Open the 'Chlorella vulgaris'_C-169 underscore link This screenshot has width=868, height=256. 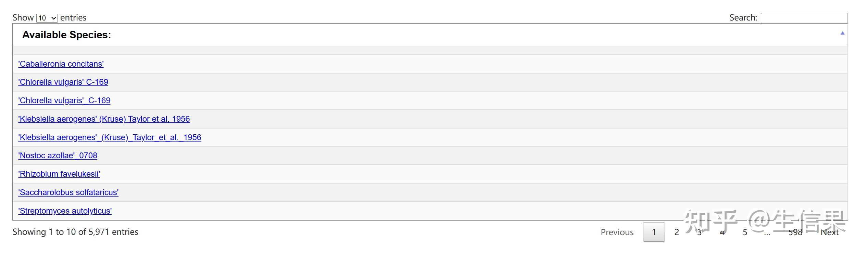64,100
